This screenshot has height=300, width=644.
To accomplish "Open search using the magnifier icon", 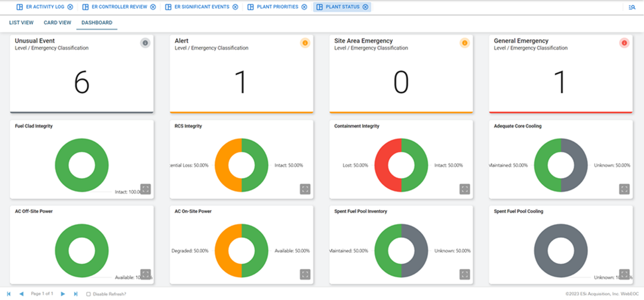I will coord(631,7).
